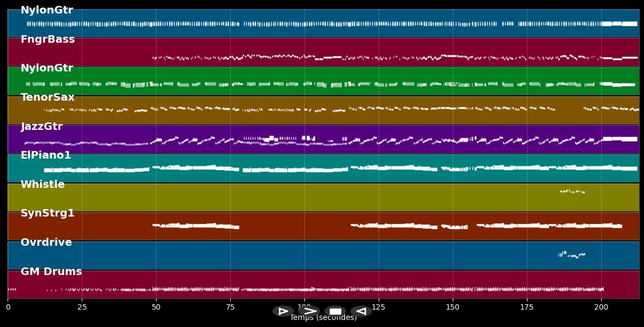Click the left-pointing triangle rewind button
644x327 pixels.
point(361,311)
